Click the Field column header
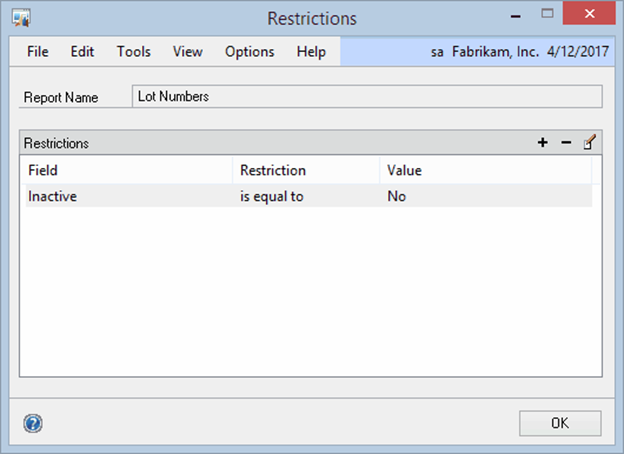This screenshot has width=625, height=455. coord(129,171)
